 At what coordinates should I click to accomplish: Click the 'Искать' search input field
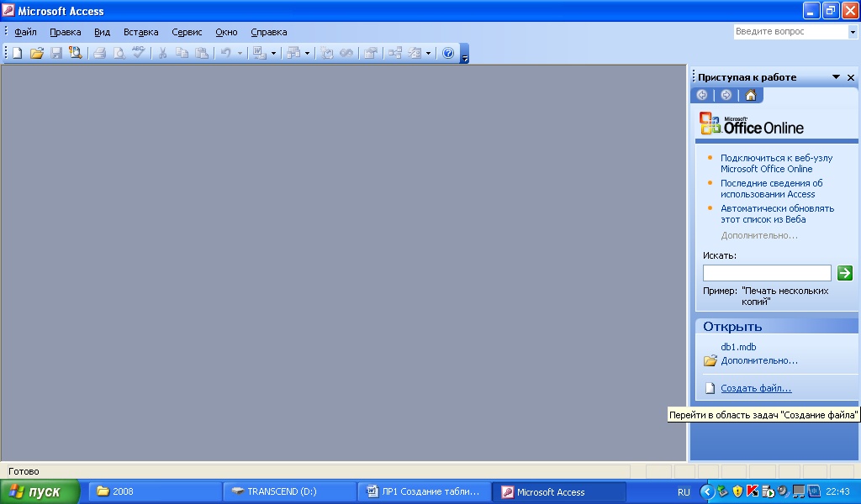767,272
